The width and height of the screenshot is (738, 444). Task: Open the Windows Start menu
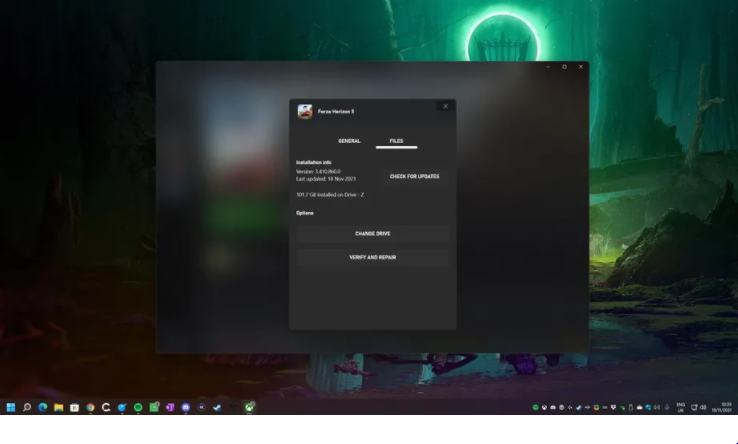(x=11, y=407)
